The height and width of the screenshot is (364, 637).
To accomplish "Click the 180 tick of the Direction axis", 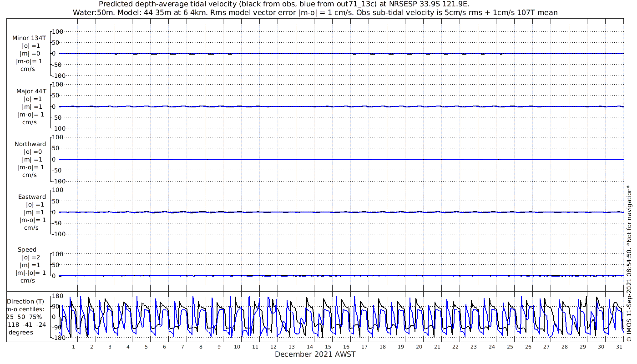I will click(58, 296).
